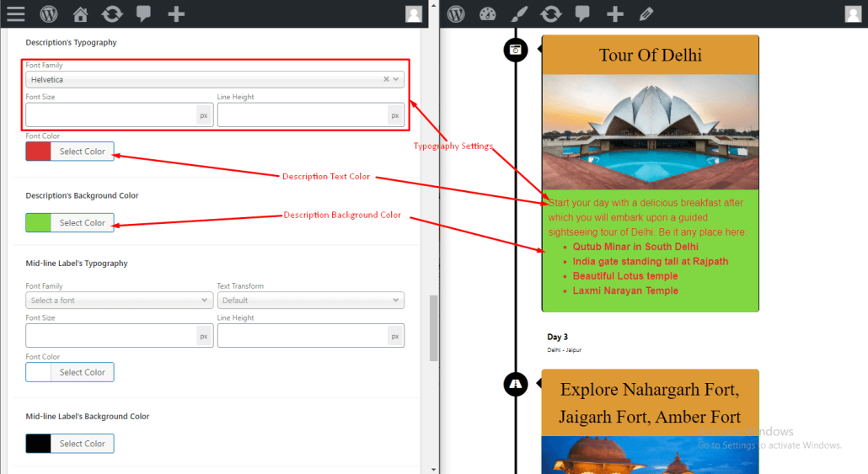Click Mid-line Label's Typography heading
The height and width of the screenshot is (474, 868).
(x=77, y=264)
